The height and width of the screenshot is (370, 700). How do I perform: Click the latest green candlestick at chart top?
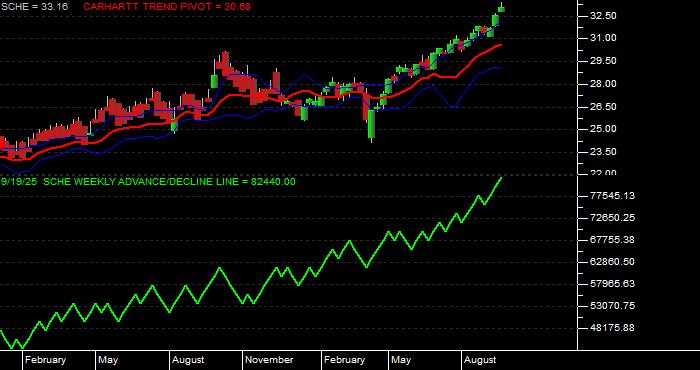(501, 9)
